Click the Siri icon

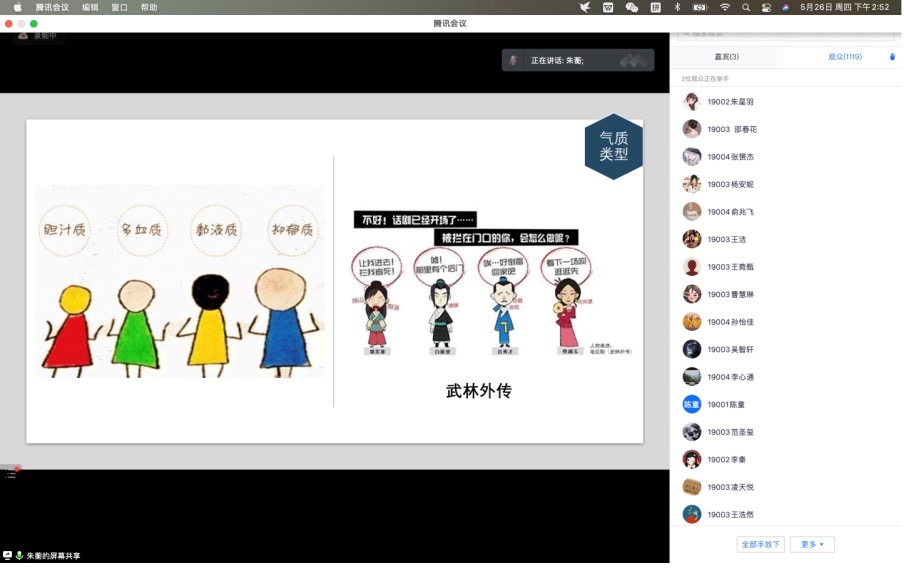785,7
